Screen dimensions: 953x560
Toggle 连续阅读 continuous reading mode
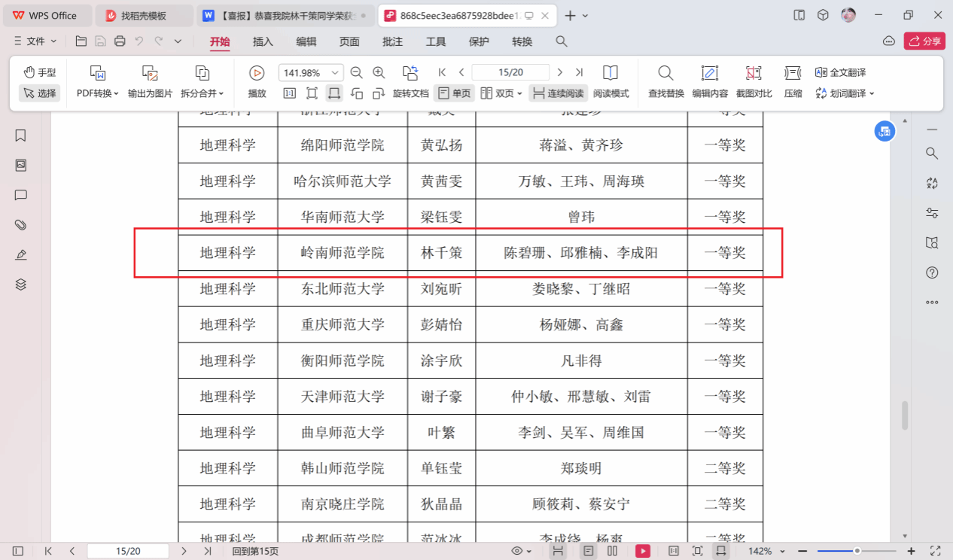coord(558,93)
